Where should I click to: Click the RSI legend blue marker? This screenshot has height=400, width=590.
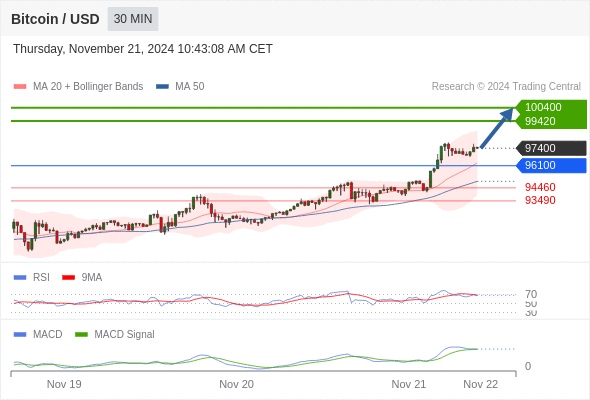point(20,278)
